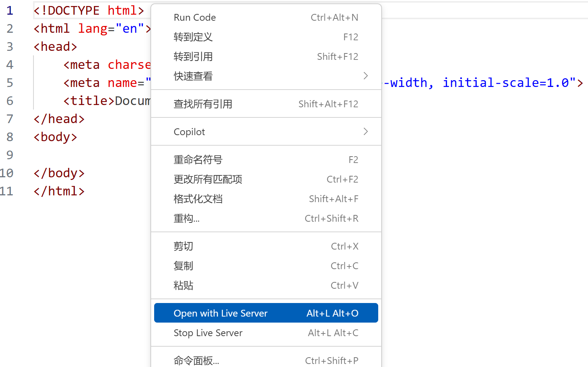Click 'Stop Live Server'
Viewport: 588px width, 367px height.
pos(208,333)
